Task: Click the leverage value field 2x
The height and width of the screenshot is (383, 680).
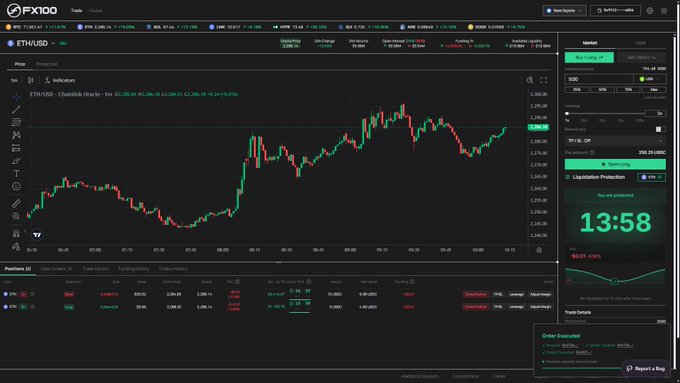Action: 655,113
